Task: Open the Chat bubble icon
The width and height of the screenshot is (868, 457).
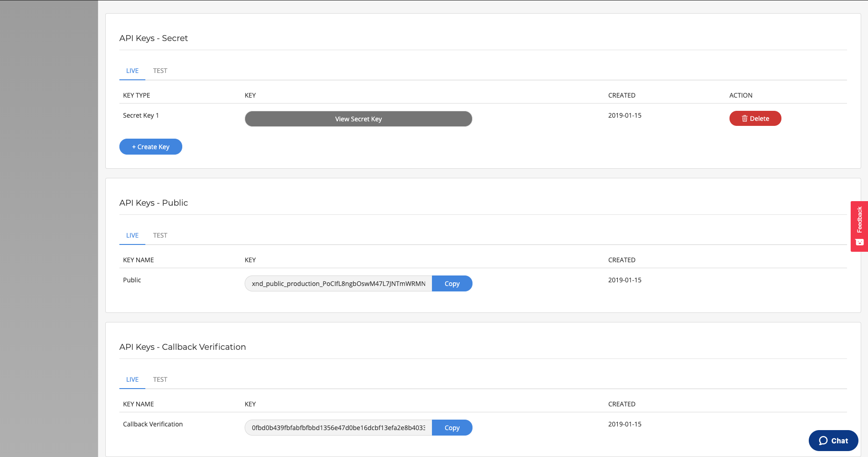Action: tap(823, 441)
